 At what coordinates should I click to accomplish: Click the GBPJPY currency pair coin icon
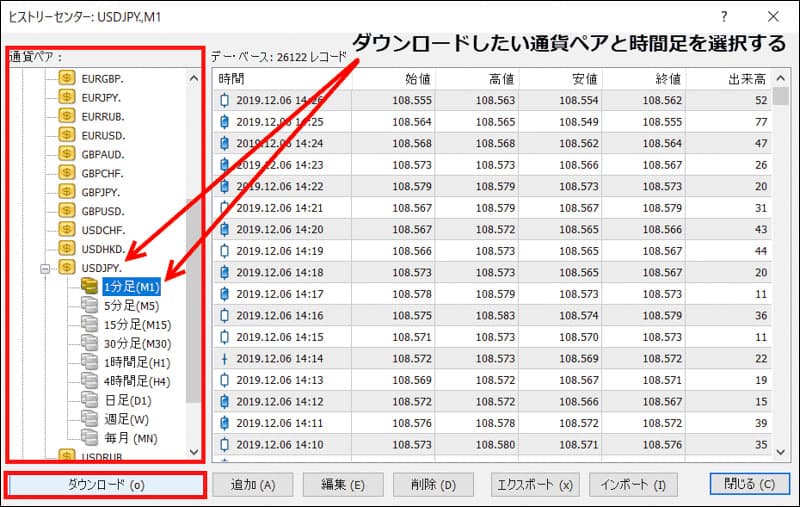click(67, 191)
